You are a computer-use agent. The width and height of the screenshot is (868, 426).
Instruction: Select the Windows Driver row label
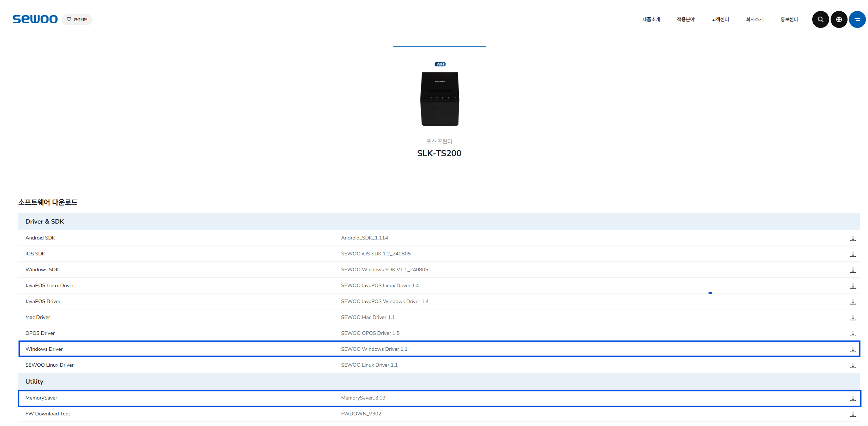click(x=44, y=349)
